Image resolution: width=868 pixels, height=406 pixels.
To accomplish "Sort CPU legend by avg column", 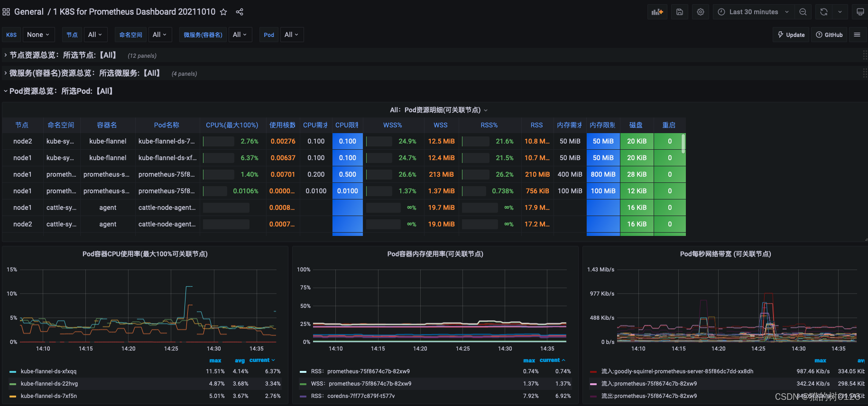I will 240,361.
